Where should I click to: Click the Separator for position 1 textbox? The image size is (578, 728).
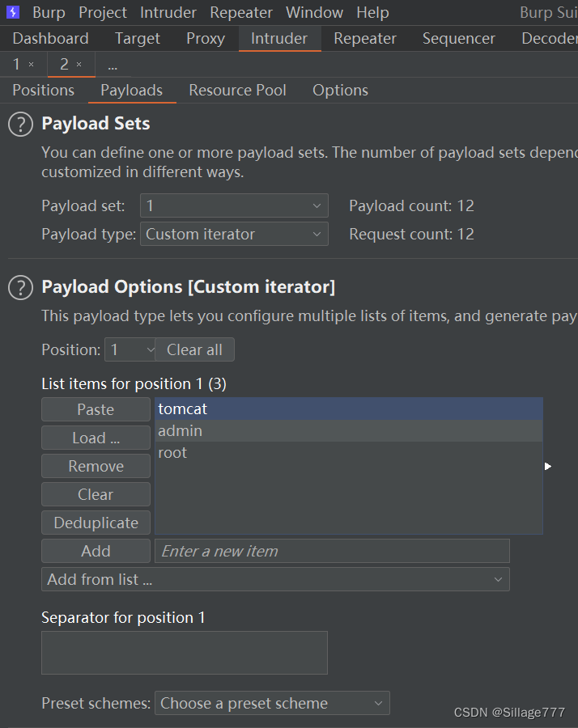(x=185, y=653)
